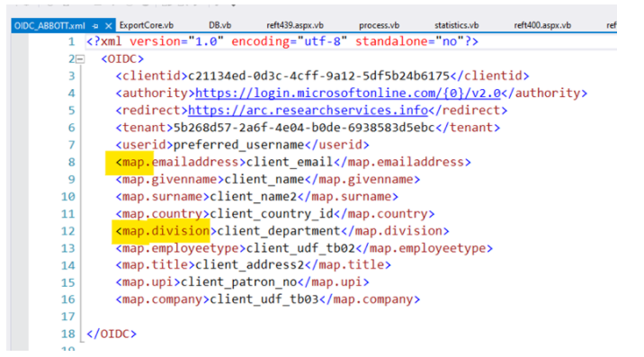The image size is (644, 357).
Task: Switch to the process.vb tab
Action: [x=379, y=25]
